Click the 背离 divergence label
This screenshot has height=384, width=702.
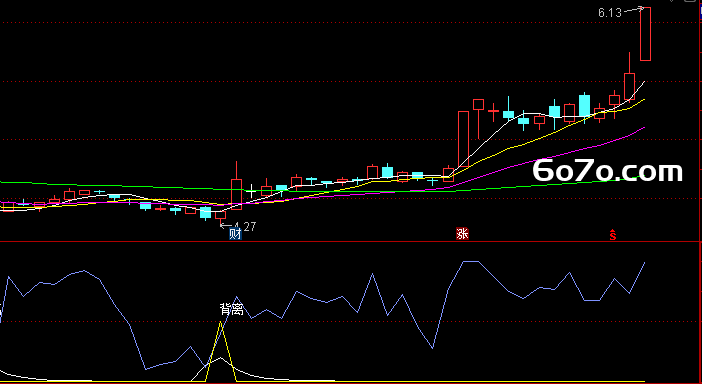coord(231,309)
